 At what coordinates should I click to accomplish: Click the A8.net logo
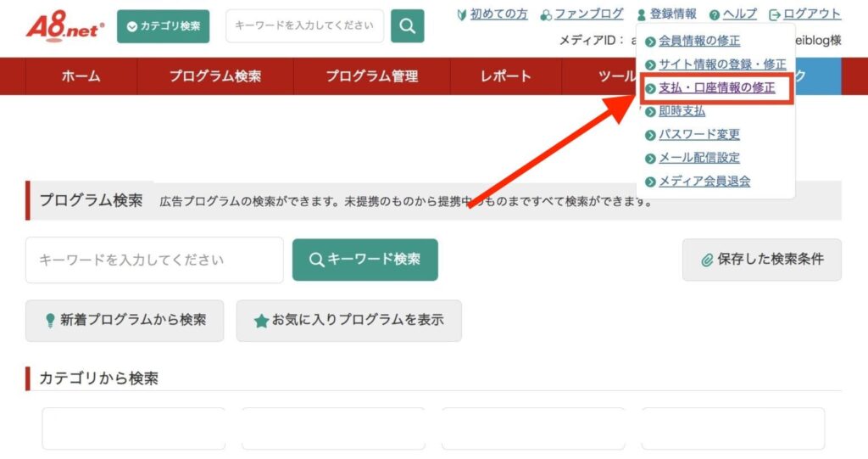click(x=64, y=25)
